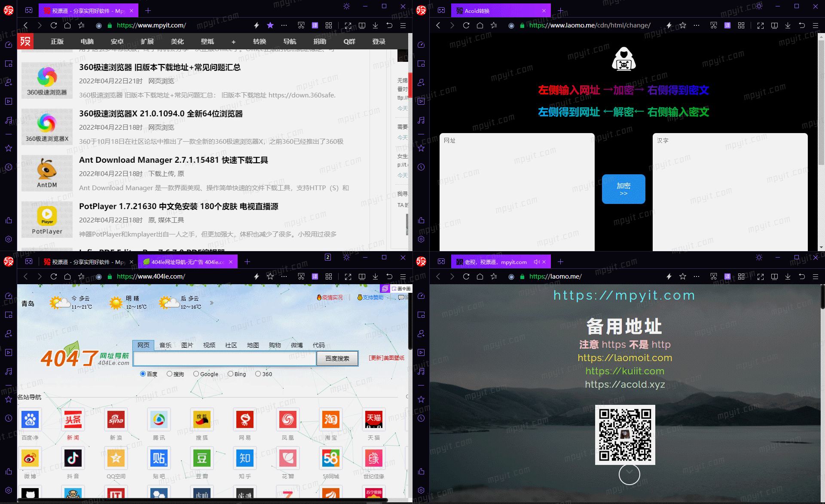The height and width of the screenshot is (504, 825).
Task: Select Bing search engine radio
Action: click(230, 374)
